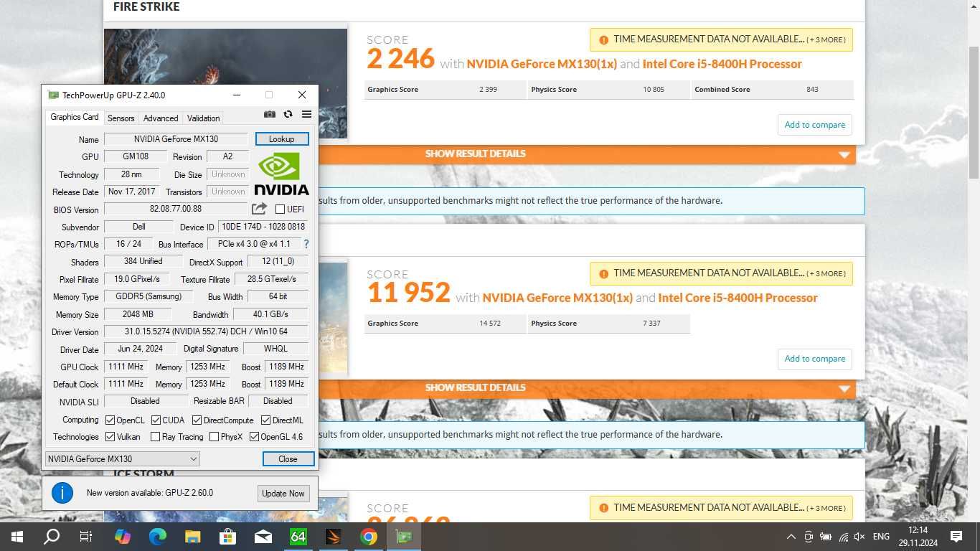Click the Bus Interface question mark

click(306, 244)
